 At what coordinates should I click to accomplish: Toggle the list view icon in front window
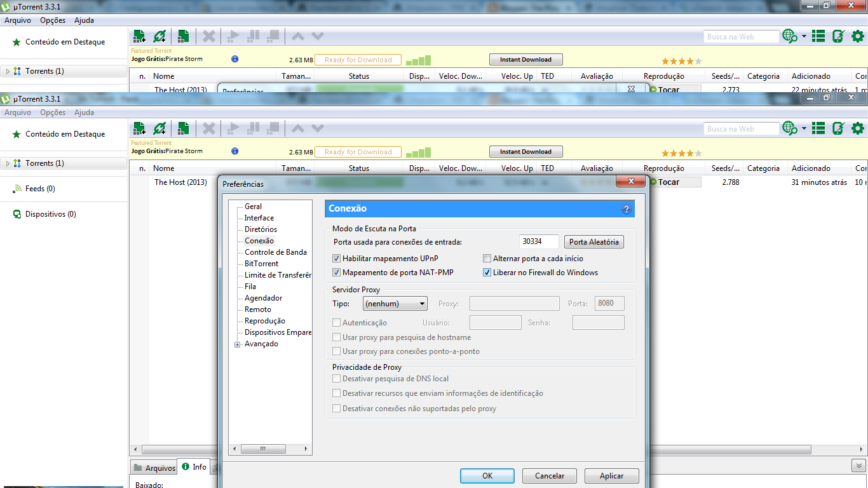818,128
